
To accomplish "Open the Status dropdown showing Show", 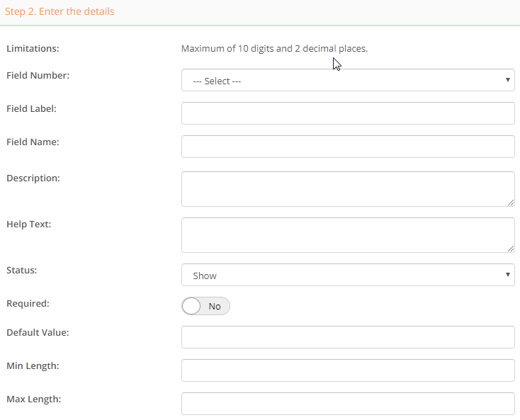I will 348,275.
